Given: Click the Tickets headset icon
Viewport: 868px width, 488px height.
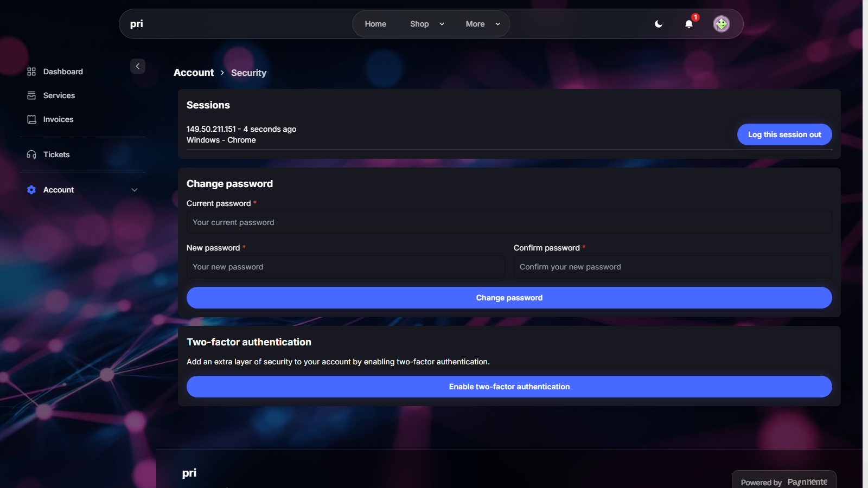Looking at the screenshot, I should 31,155.
